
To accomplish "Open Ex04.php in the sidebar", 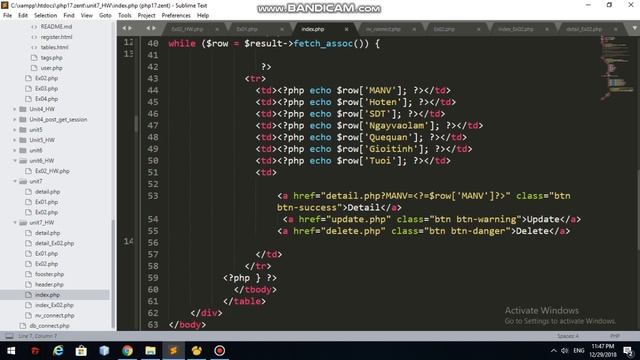I will pyautogui.click(x=46, y=99).
